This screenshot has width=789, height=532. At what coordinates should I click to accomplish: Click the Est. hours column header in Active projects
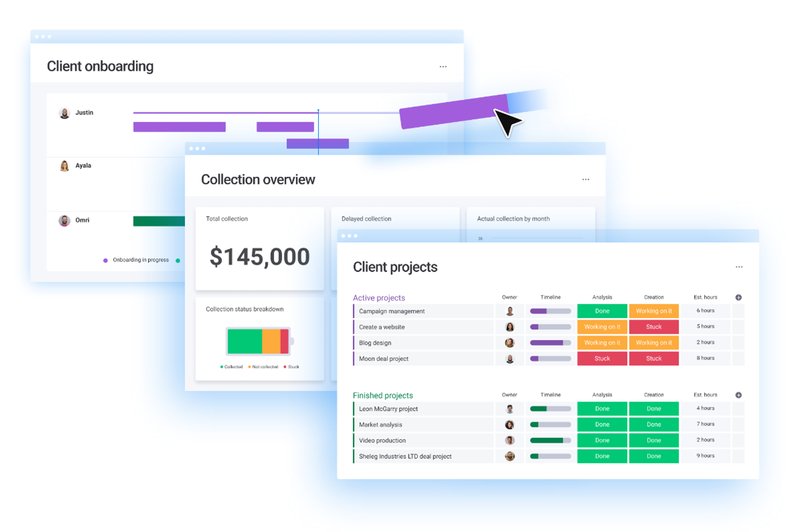tap(705, 297)
